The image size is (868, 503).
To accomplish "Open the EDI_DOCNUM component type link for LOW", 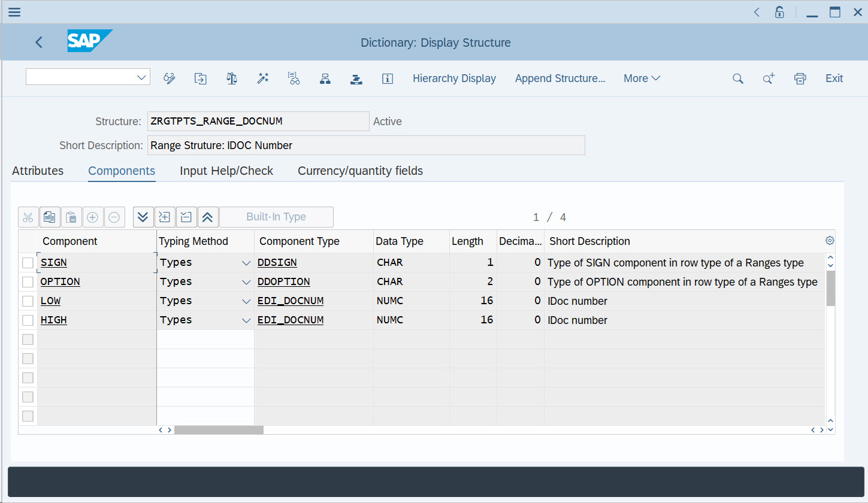I will tap(291, 301).
